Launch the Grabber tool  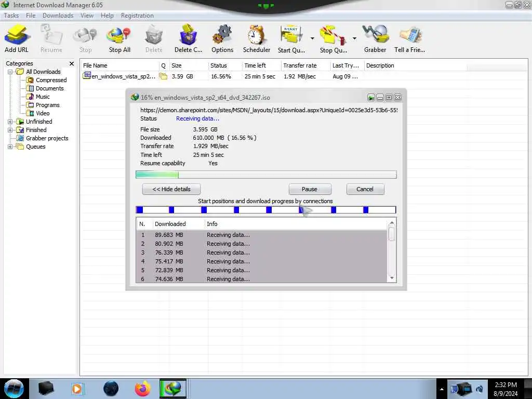tap(375, 38)
